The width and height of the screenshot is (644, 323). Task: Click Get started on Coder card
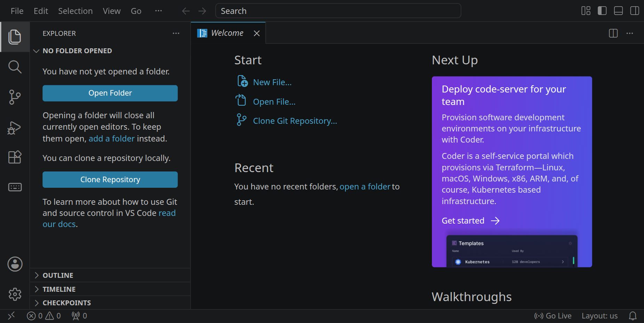pos(470,221)
